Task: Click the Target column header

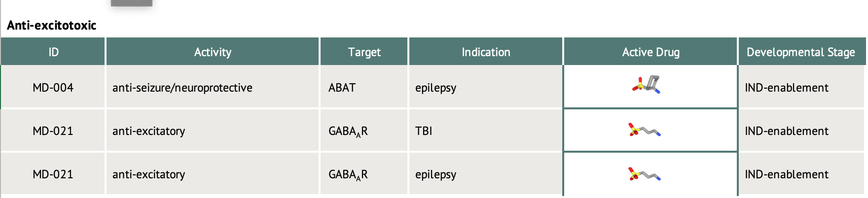Action: coord(364,52)
